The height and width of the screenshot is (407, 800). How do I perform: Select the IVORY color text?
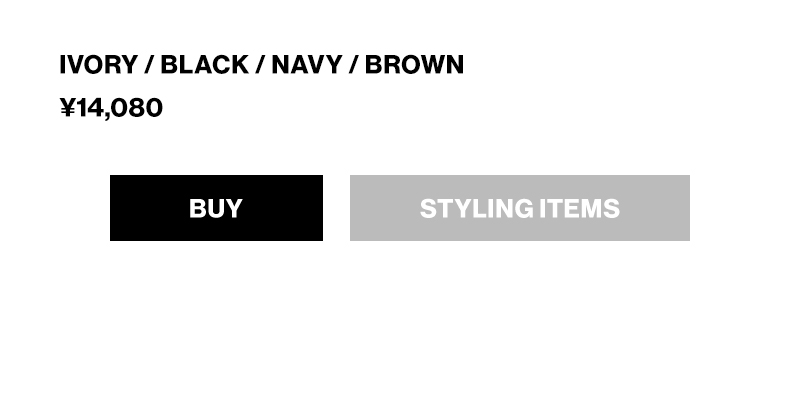pyautogui.click(x=98, y=65)
